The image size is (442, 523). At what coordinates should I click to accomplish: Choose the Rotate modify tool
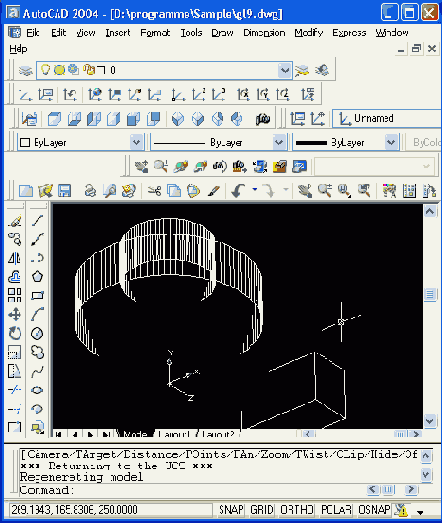click(x=14, y=333)
